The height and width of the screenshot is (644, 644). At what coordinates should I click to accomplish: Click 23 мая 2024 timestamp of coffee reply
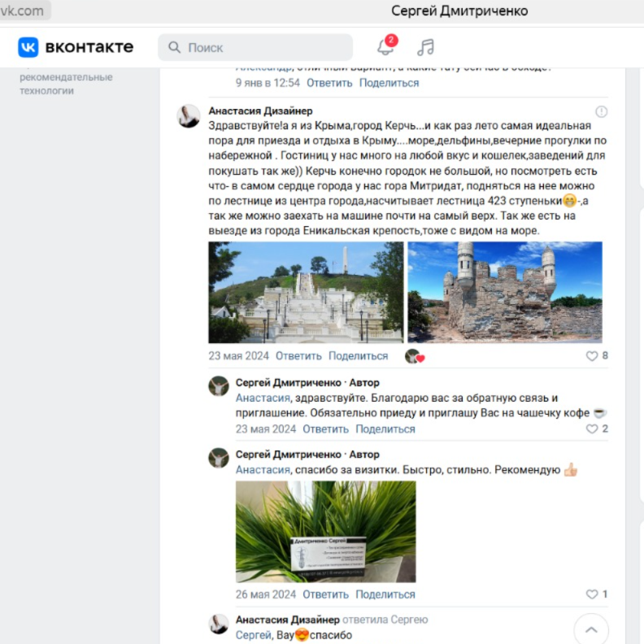(x=266, y=429)
